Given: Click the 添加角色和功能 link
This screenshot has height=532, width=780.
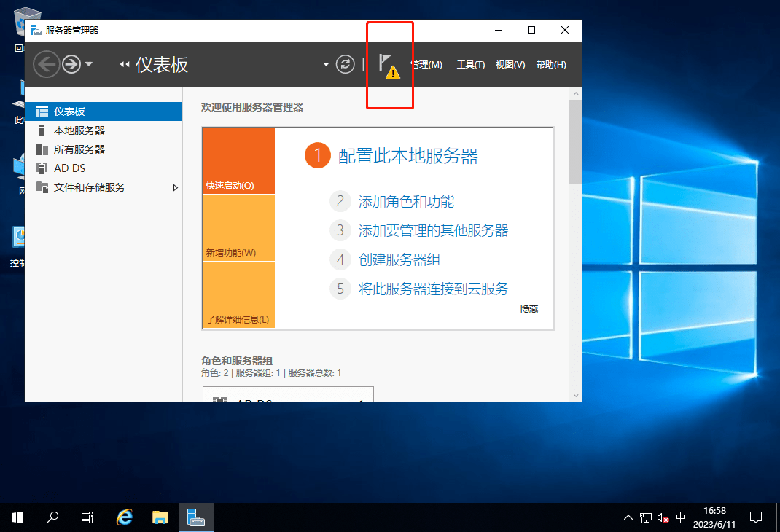Looking at the screenshot, I should coord(406,201).
